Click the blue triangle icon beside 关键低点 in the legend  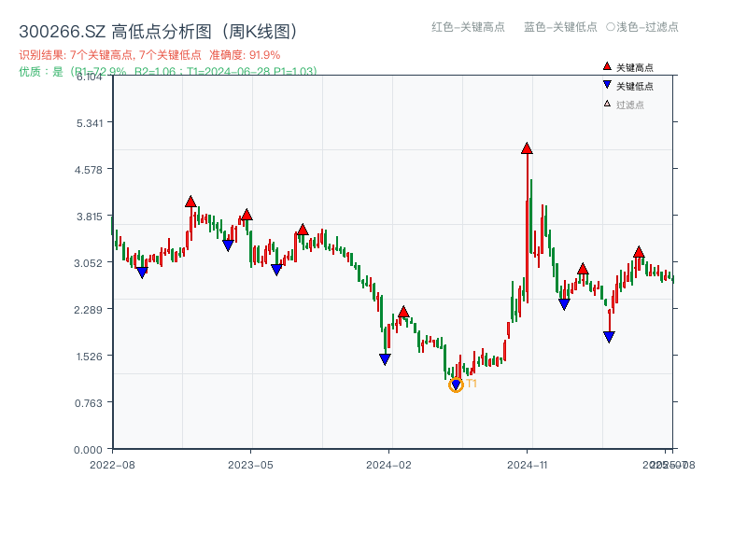[607, 85]
